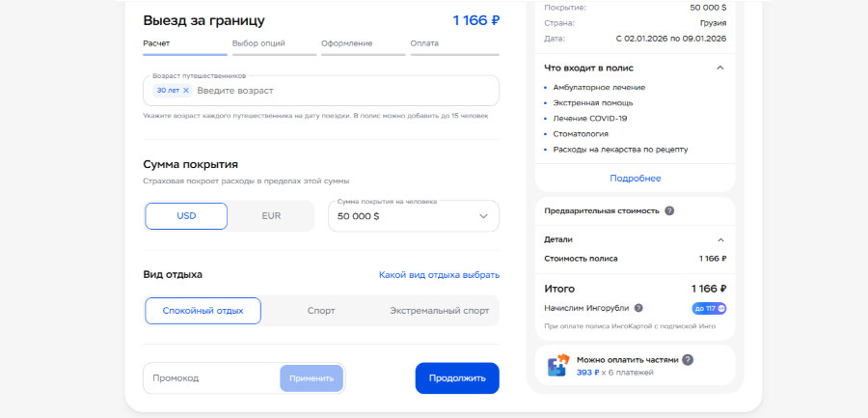Select USD currency option
Viewport: 868px width, 418px height.
tap(186, 216)
